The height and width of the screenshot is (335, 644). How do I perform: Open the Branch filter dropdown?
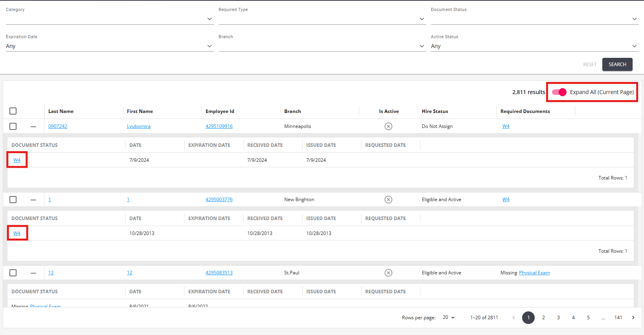tap(322, 46)
